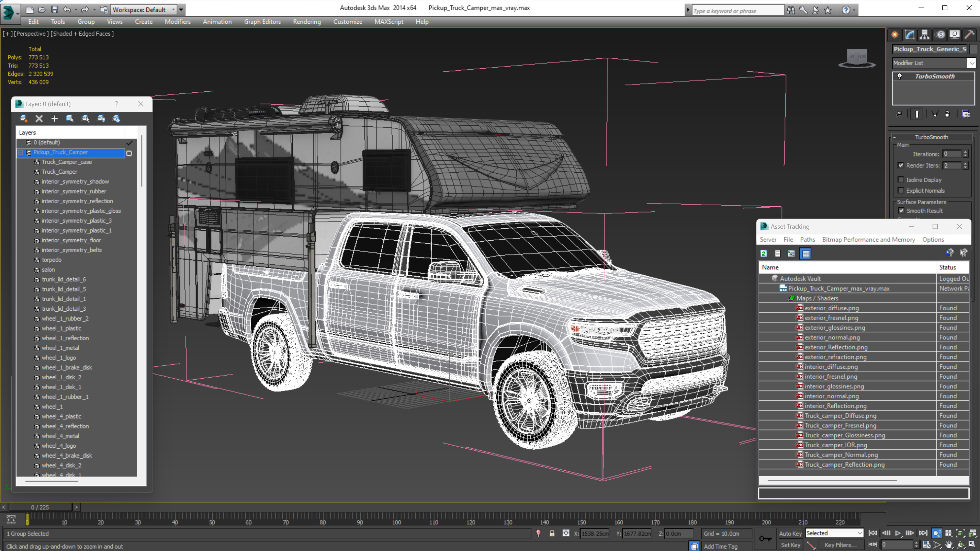Open the Modifier List dropdown

click(x=971, y=63)
